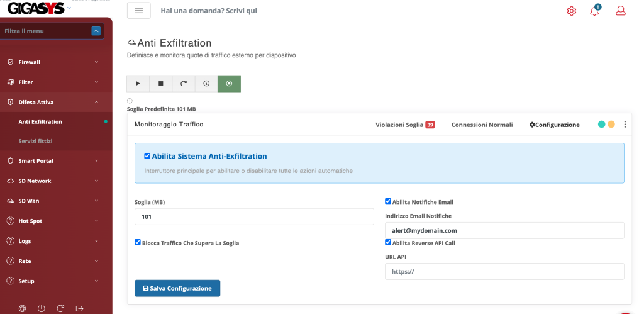Image resolution: width=644 pixels, height=314 pixels.
Task: Expand the Setup chevron
Action: coord(96,281)
